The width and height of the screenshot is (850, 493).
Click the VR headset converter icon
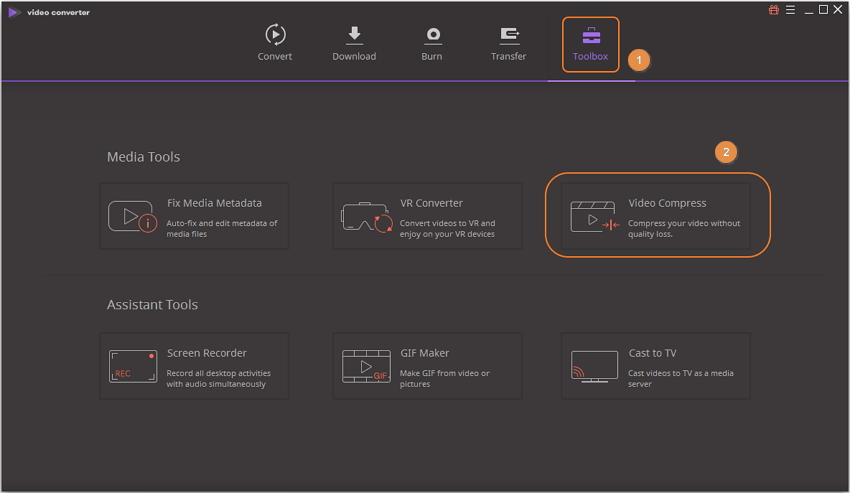tap(366, 217)
